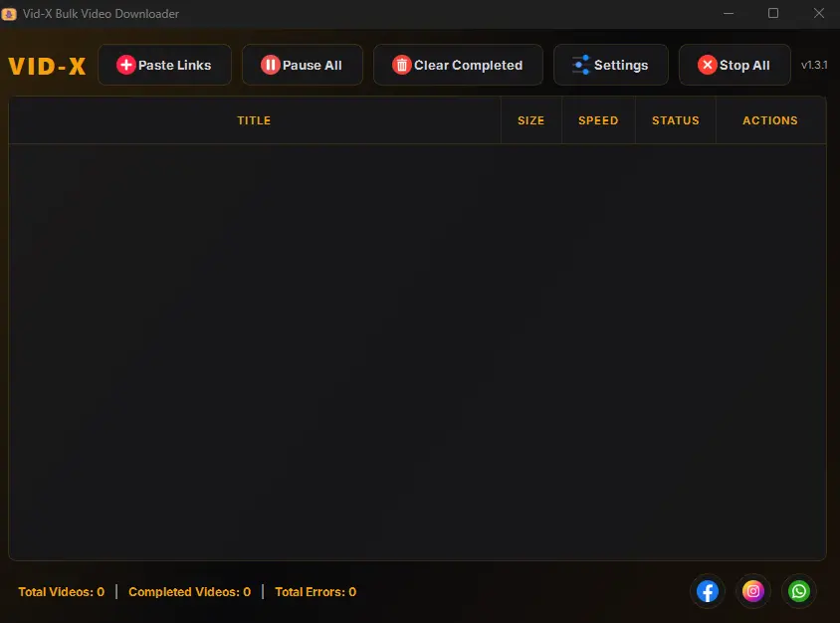Close the Vid-X Bulk Video Downloader window
The width and height of the screenshot is (840, 623).
tap(818, 13)
